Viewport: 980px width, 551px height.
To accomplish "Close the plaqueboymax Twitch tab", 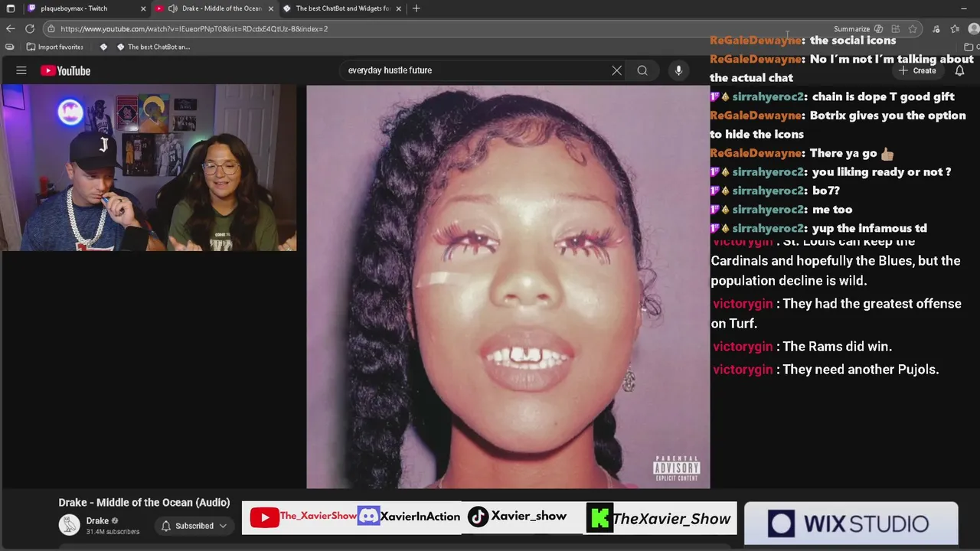I will [142, 8].
